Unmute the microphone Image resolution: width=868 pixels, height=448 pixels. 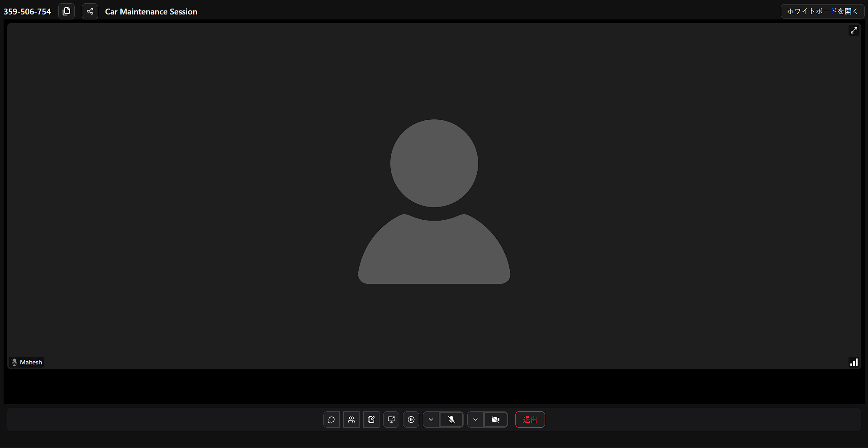pos(451,420)
